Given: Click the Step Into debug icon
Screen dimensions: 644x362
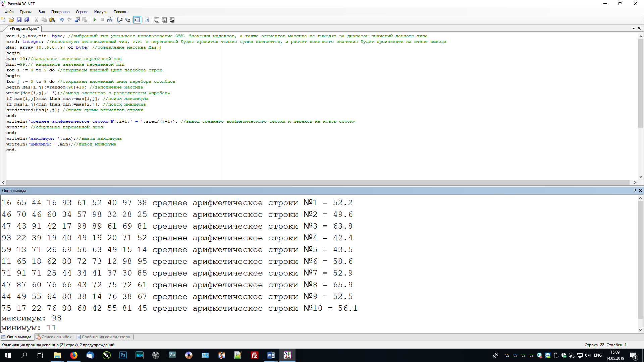Looking at the screenshot, I should pos(127,20).
